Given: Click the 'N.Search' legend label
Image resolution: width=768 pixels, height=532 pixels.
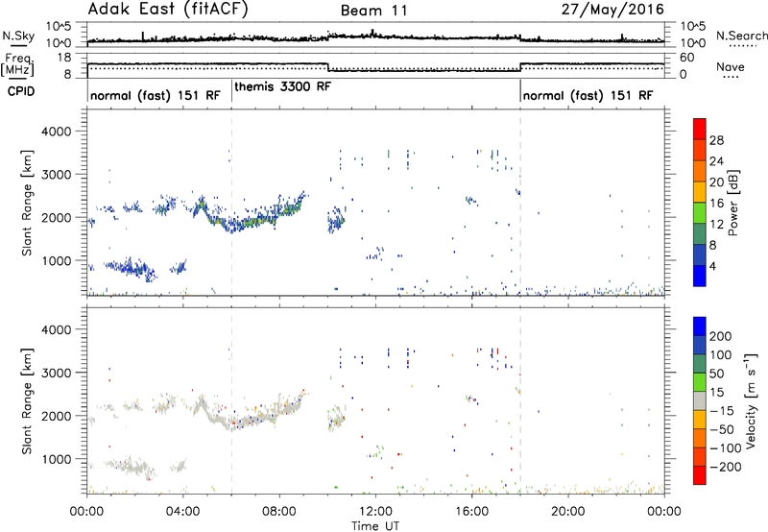Looking at the screenshot, I should (741, 36).
